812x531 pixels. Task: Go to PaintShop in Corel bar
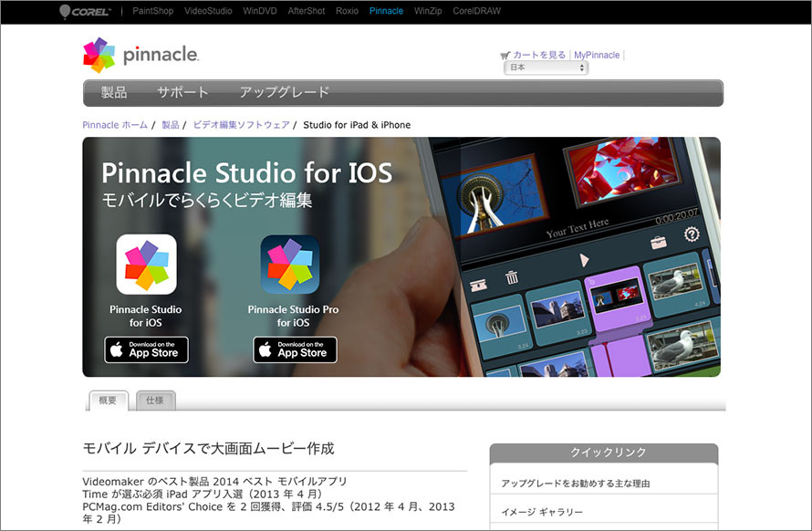pyautogui.click(x=152, y=11)
